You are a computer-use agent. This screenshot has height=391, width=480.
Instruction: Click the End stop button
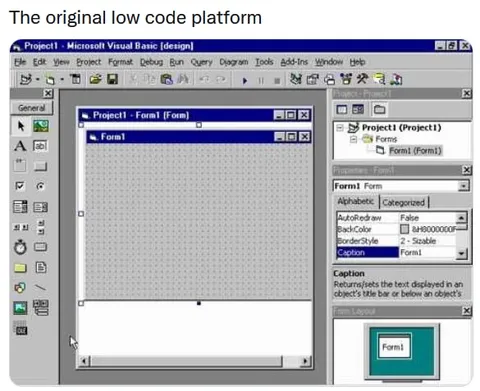click(x=277, y=80)
